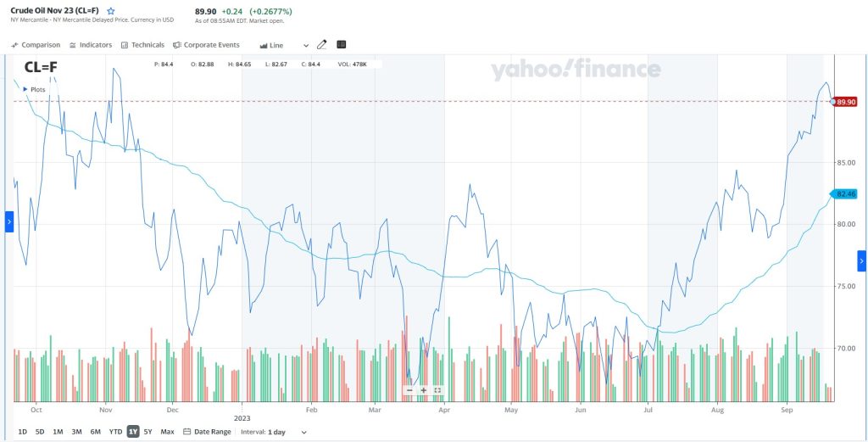
Task: Switch range to 5Y
Action: click(x=148, y=432)
